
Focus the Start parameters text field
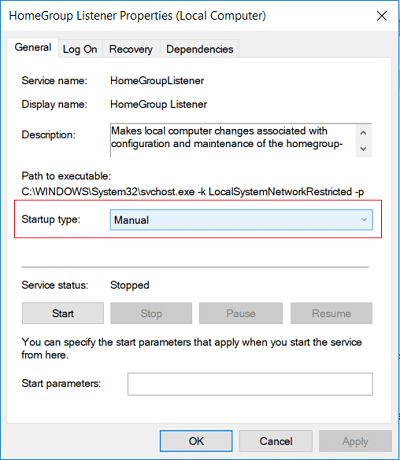pos(250,384)
